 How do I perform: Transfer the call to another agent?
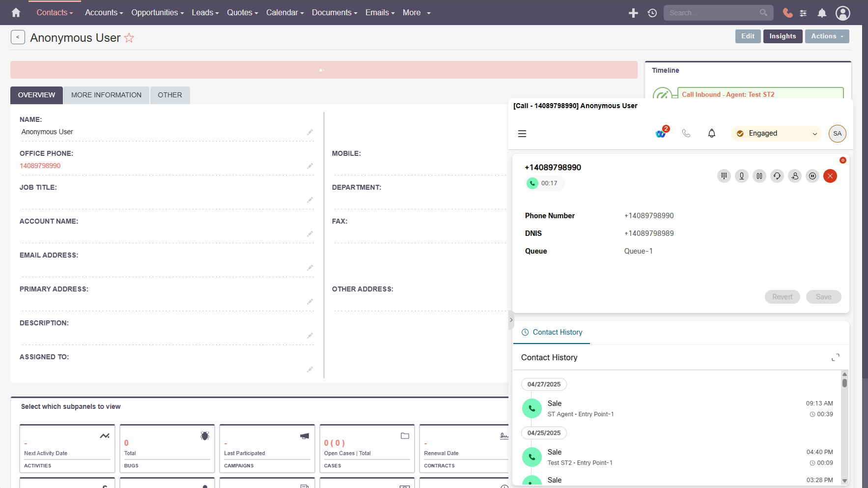(x=795, y=176)
